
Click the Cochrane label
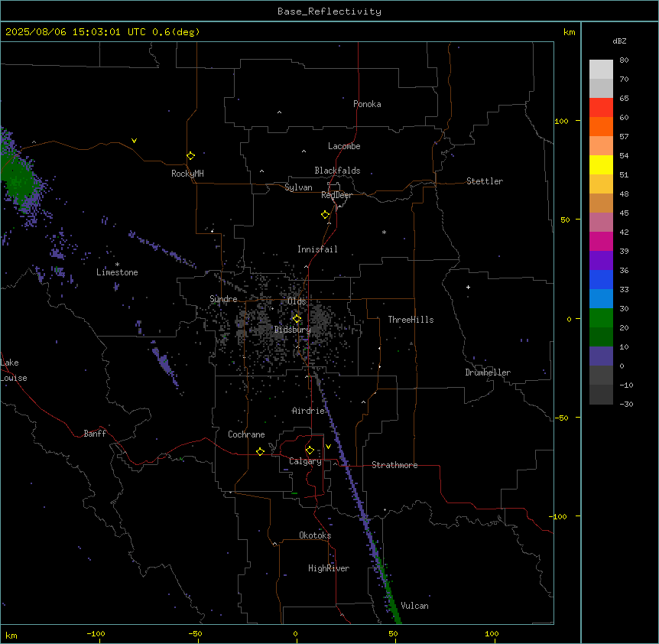point(246,434)
